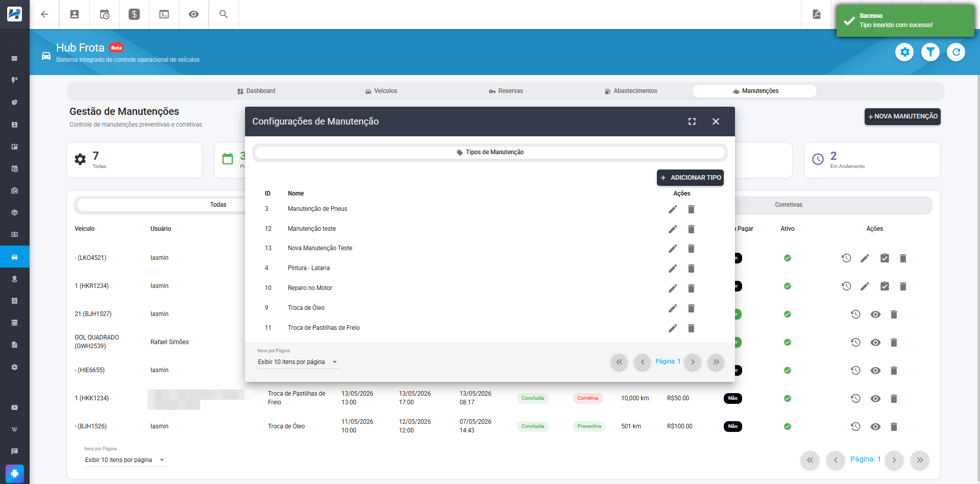Expand dialog to fullscreen
The height and width of the screenshot is (484, 980).
(692, 122)
